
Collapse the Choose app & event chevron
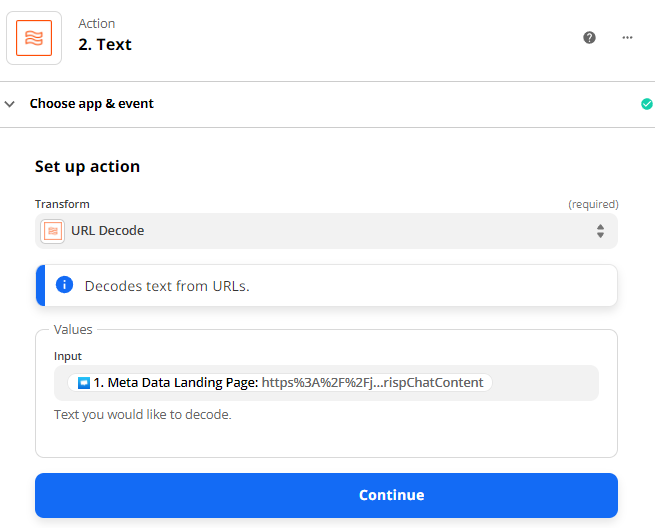[10, 104]
